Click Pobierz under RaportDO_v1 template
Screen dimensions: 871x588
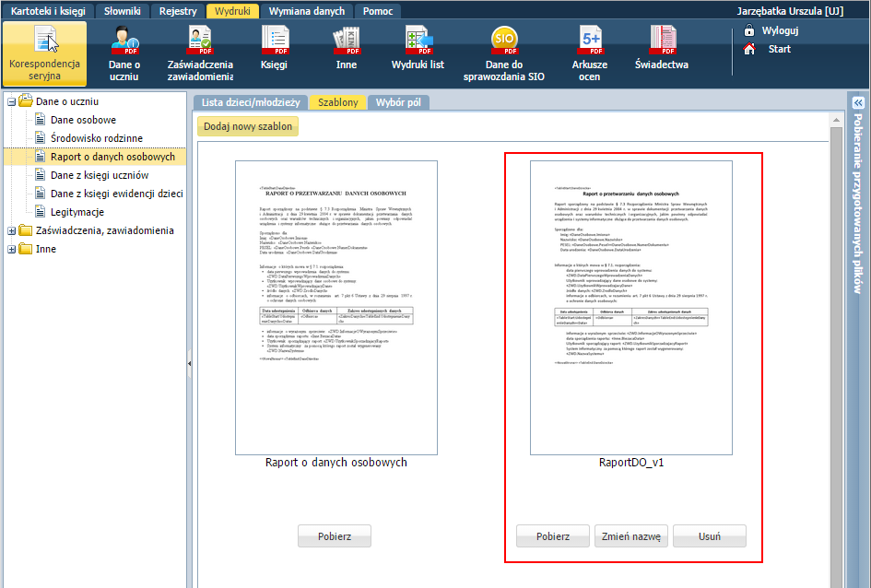coord(553,536)
